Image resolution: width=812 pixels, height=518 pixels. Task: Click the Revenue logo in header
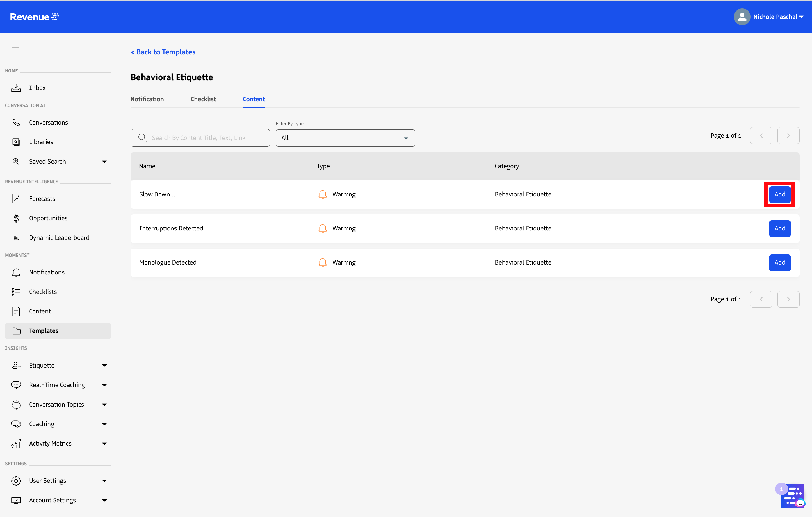(34, 17)
